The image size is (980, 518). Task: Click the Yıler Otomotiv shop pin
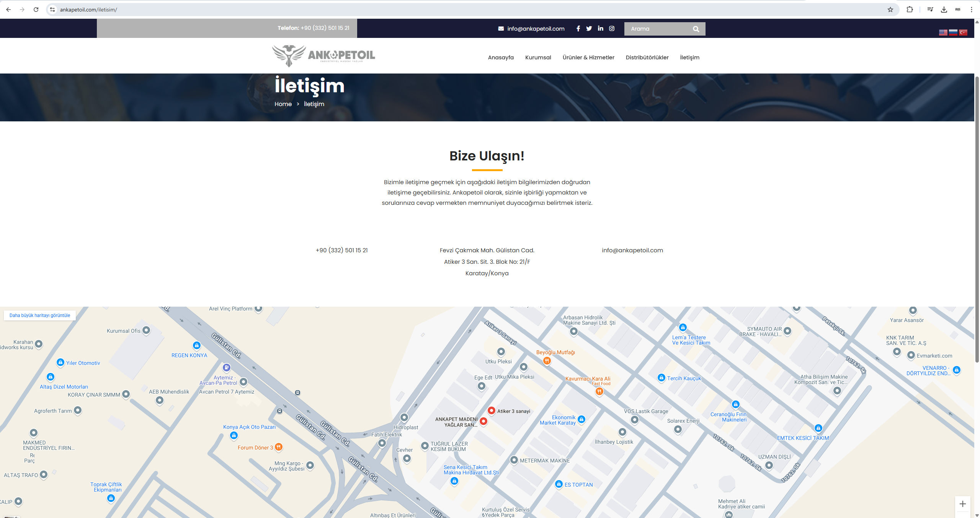(60, 362)
